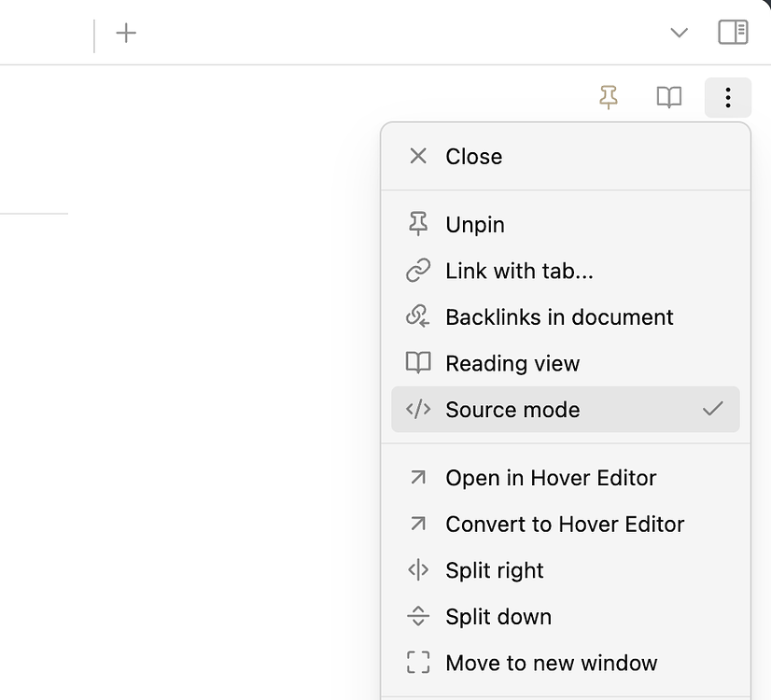The width and height of the screenshot is (771, 700).
Task: Choose Split down from menu
Action: pos(566,616)
